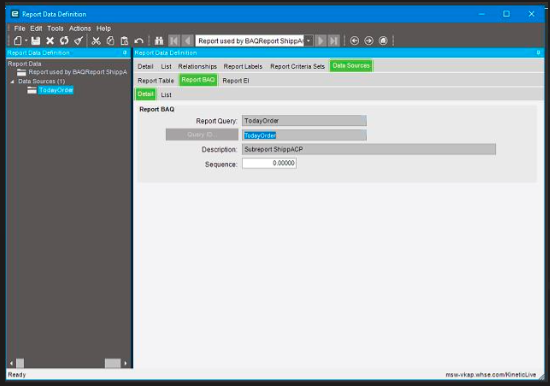Screen dimensions: 550x386
Task: Click the Clear broom icon
Action: pyautogui.click(x=79, y=41)
